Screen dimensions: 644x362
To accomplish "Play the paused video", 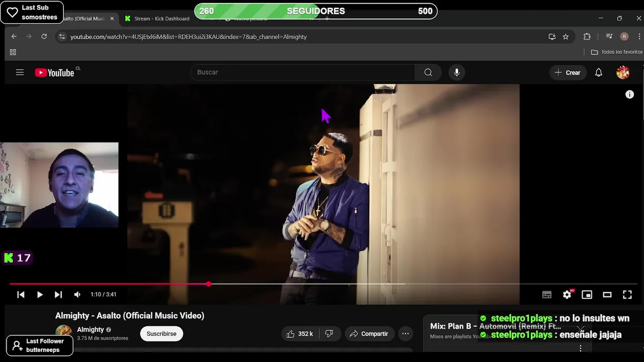I will 40,295.
